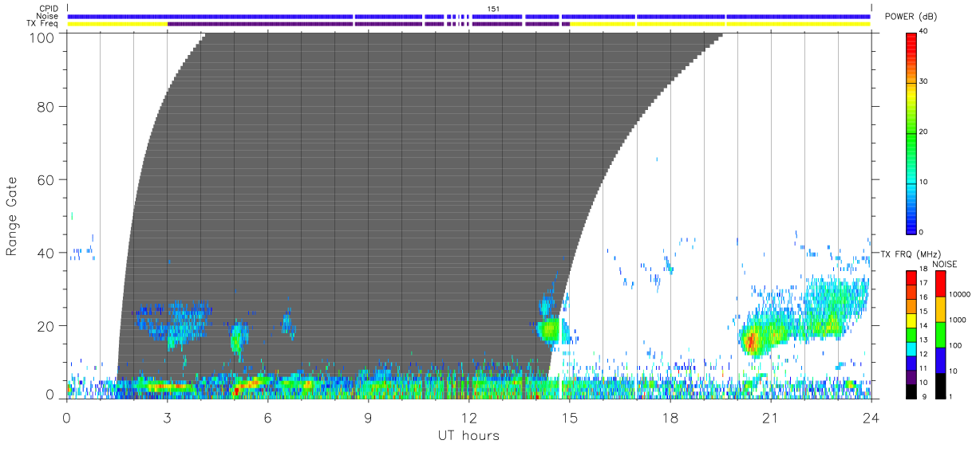Click the UT hours tick label '9'

tap(368, 418)
